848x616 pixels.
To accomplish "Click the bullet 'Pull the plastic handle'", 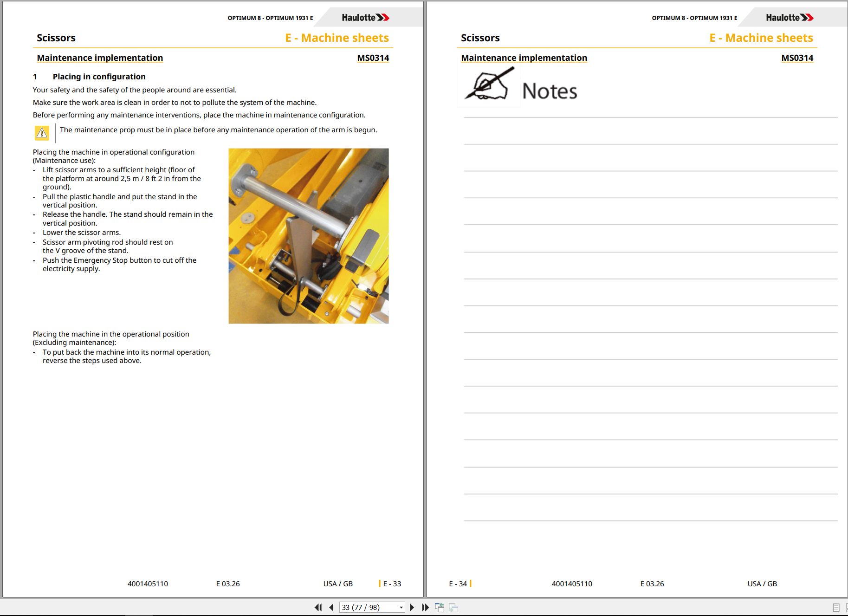I will click(120, 201).
